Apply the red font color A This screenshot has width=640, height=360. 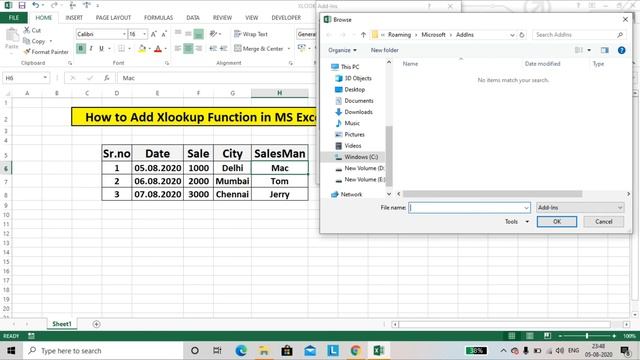coord(158,49)
